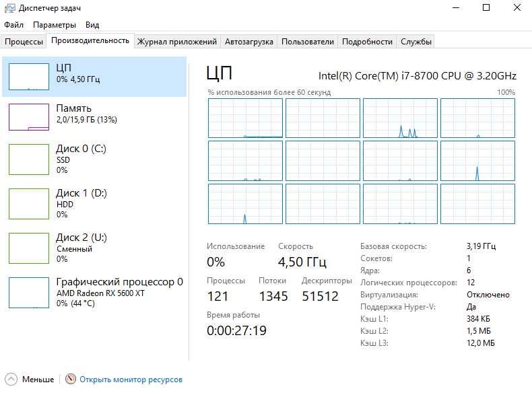
Task: Switch to the Службы tab
Action: point(416,42)
